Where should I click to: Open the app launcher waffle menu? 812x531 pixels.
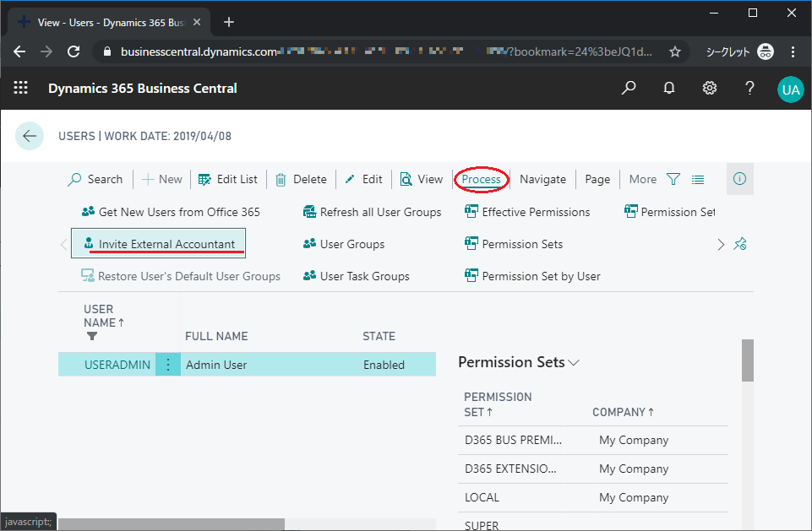pyautogui.click(x=21, y=88)
